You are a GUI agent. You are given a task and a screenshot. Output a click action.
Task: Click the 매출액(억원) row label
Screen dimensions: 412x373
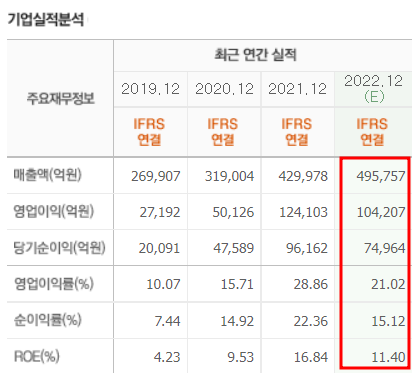pos(48,175)
